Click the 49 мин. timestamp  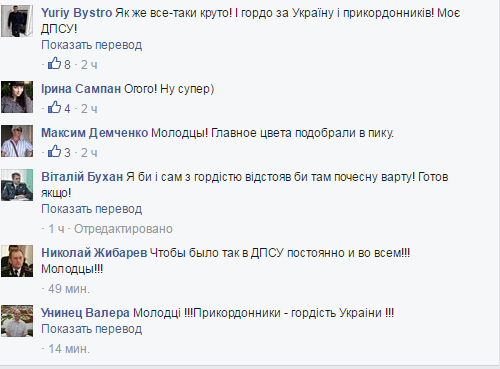(x=69, y=289)
